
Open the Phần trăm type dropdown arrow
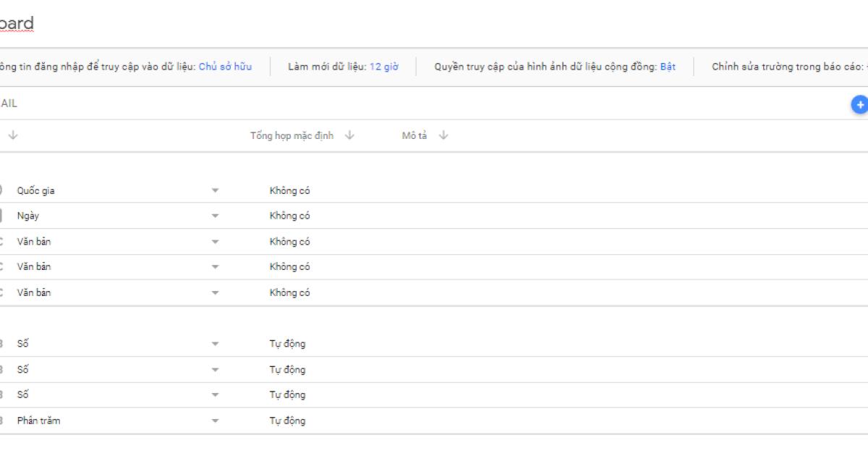[x=215, y=421]
